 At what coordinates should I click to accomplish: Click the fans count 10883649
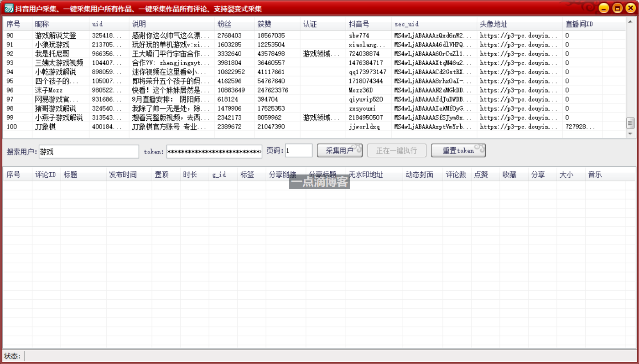pyautogui.click(x=231, y=90)
